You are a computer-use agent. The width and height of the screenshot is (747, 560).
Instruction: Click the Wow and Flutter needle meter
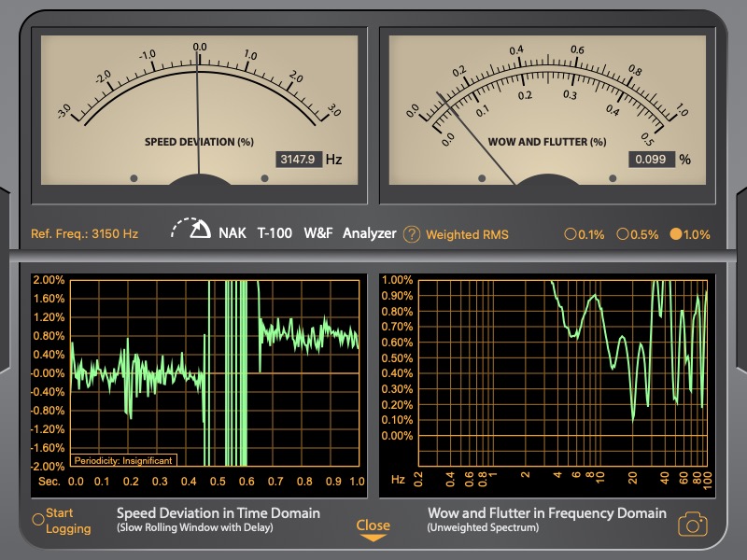coord(547,110)
